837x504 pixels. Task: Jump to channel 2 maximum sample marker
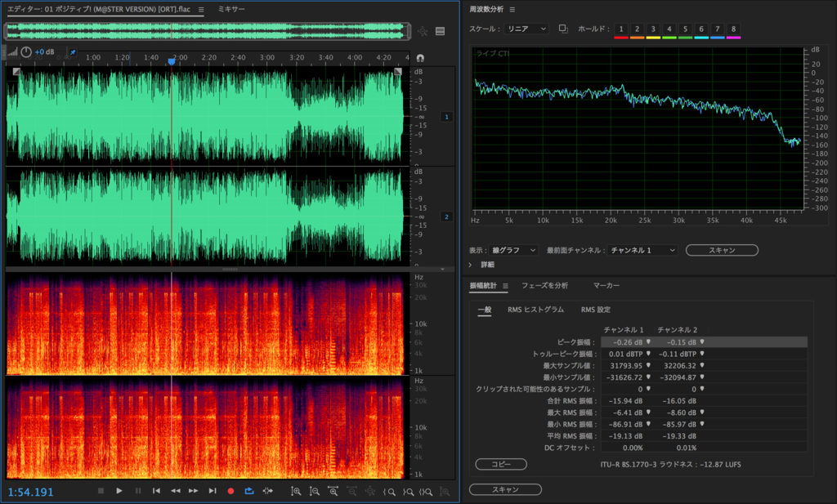tap(702, 365)
